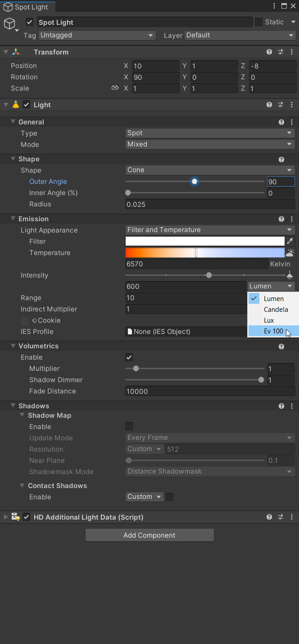
Task: Open Emission section more options menu
Action: (x=292, y=219)
